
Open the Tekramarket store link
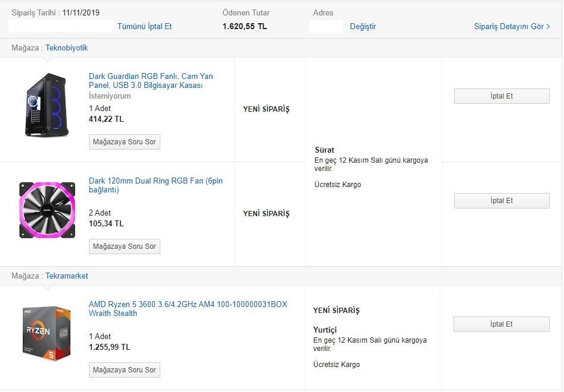(66, 276)
